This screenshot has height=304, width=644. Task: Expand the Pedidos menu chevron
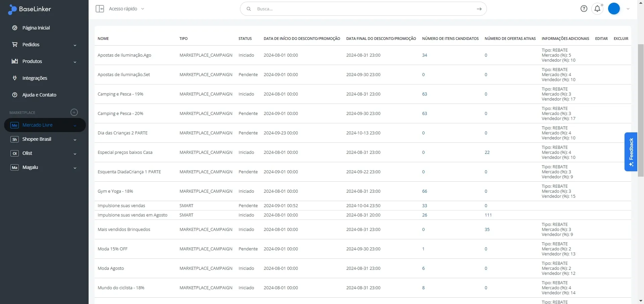[75, 45]
